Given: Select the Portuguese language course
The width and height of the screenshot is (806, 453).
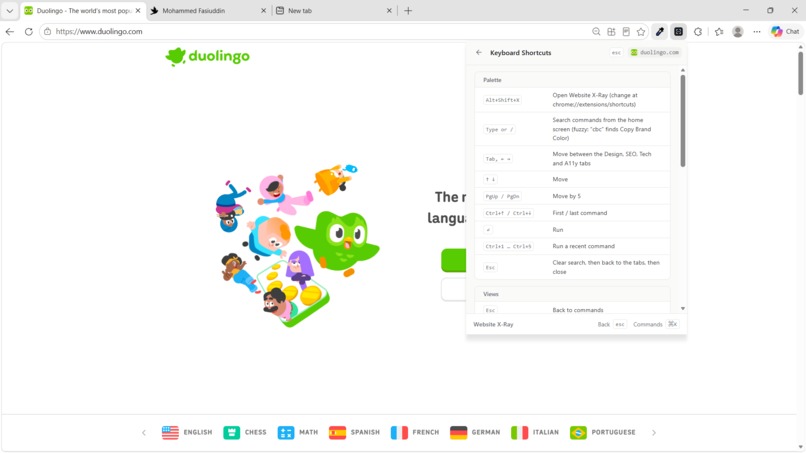Looking at the screenshot, I should pos(602,432).
